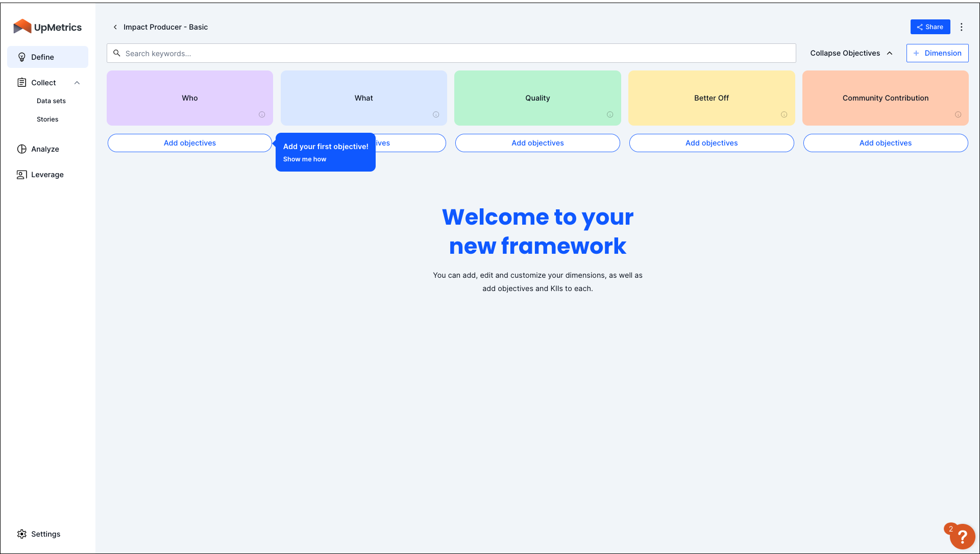Open the orange help question mark bubble
Screen dimensions: 980x554
(963, 536)
